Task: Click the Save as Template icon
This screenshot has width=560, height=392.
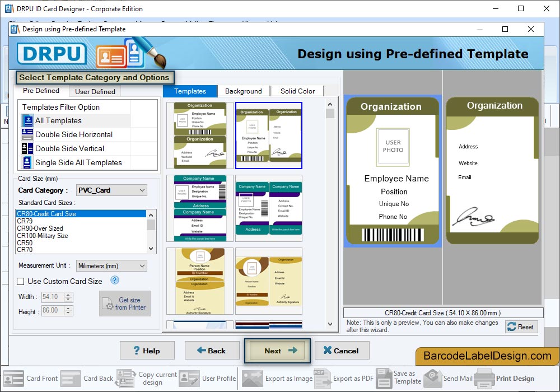Action: [x=384, y=379]
